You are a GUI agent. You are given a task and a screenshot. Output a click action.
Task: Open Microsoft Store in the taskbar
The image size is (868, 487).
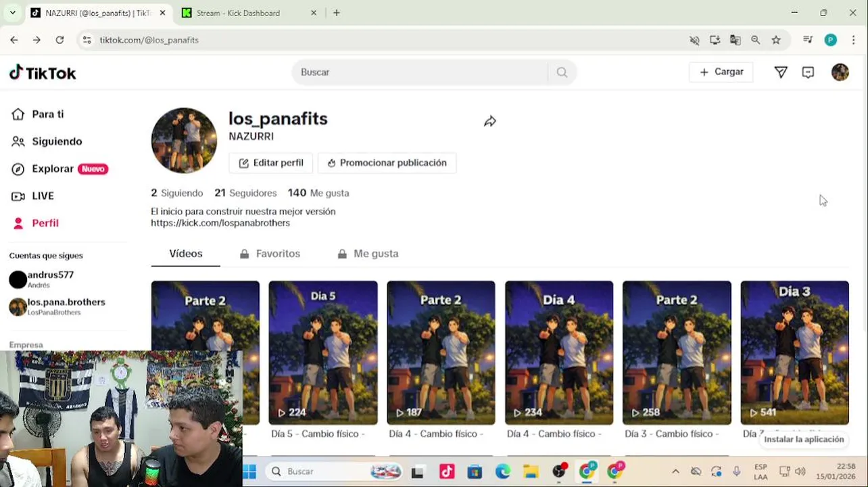coord(474,471)
